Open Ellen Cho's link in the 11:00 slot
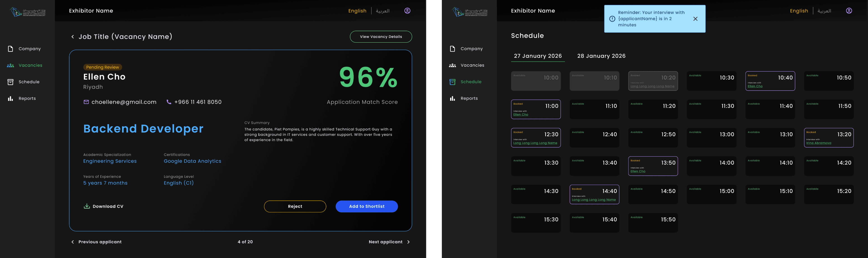Viewport: 868px width, 258px height. 521,114
